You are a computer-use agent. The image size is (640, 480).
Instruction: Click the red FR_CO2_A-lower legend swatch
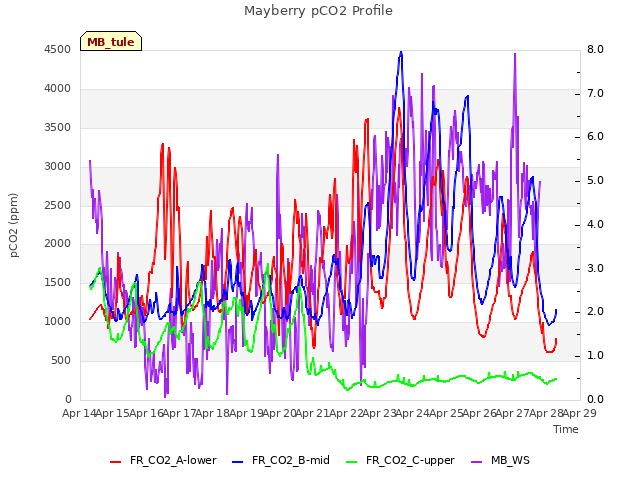tap(116, 462)
